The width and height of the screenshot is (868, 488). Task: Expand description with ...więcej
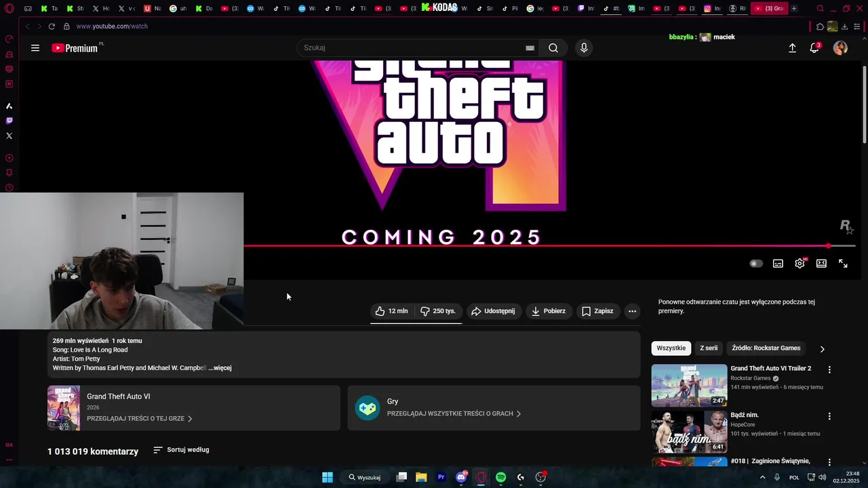(x=220, y=368)
